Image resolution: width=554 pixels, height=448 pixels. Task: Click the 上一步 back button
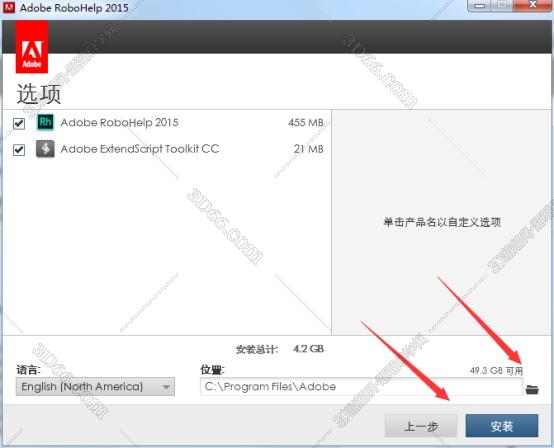coord(421,426)
